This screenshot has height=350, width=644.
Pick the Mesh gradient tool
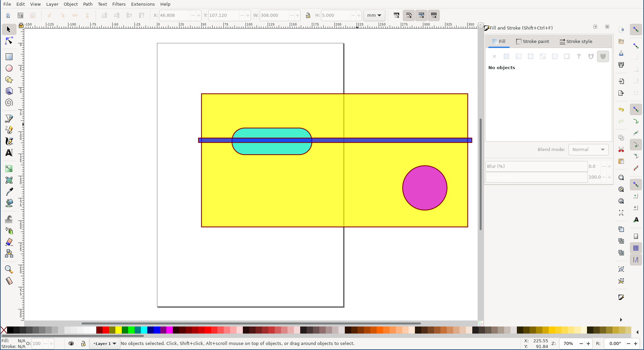click(x=9, y=180)
